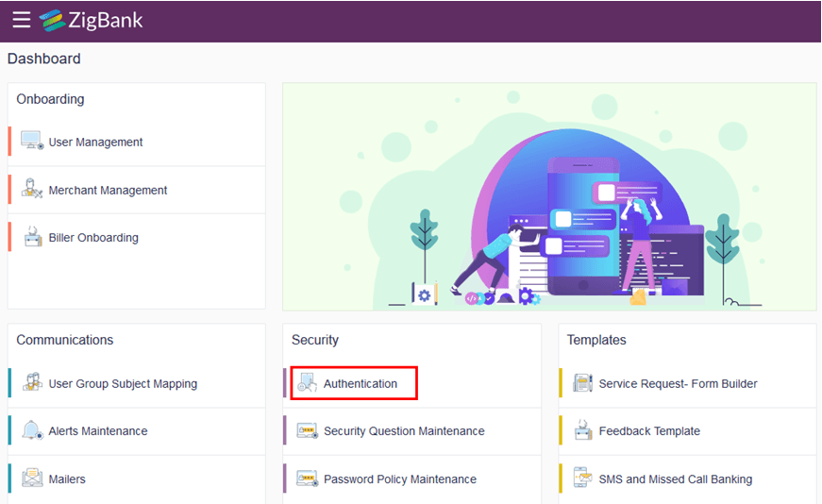The height and width of the screenshot is (504, 822).
Task: Click the Mailers envelope icon
Action: [x=32, y=478]
